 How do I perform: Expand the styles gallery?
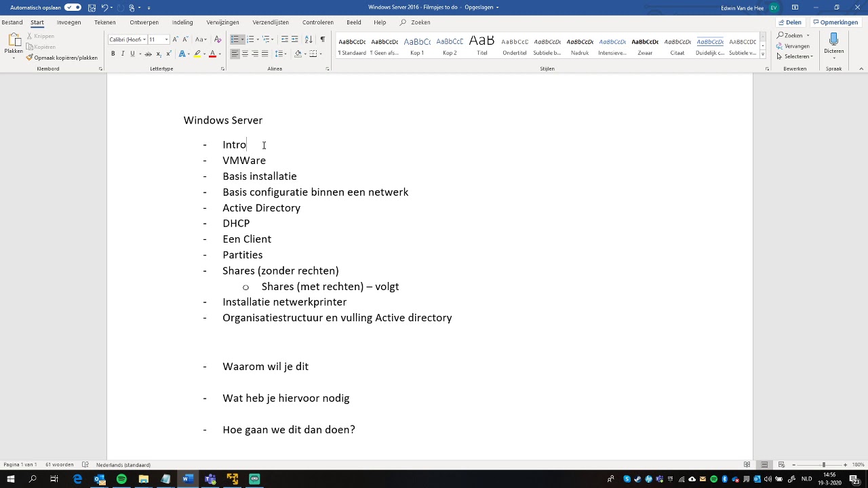(763, 54)
